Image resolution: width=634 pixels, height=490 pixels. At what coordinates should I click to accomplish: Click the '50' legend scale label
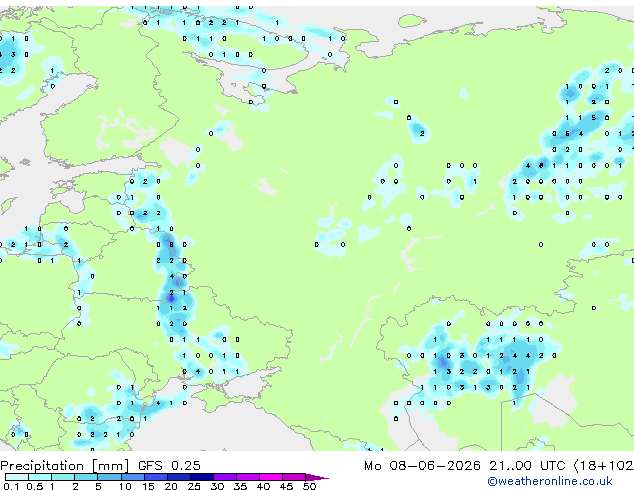coord(310,486)
